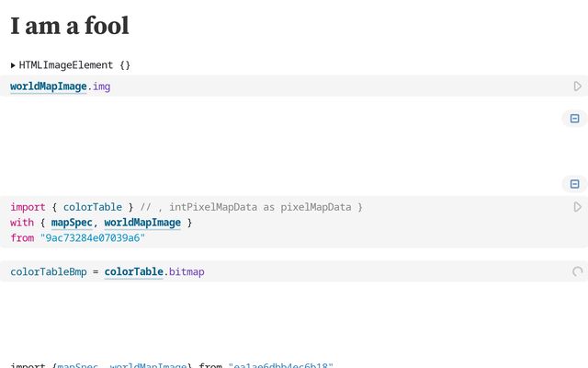Viewport: 588px width, 368px height.
Task: Click into the colorTableBmp cell editor
Action: click(367, 271)
